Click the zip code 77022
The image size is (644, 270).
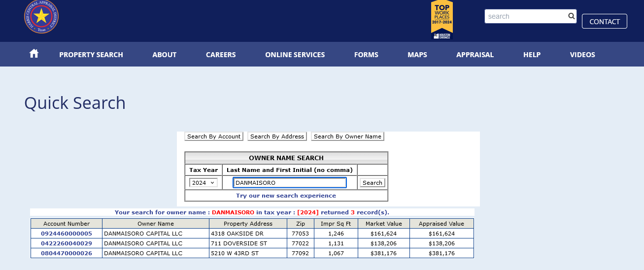click(x=300, y=243)
